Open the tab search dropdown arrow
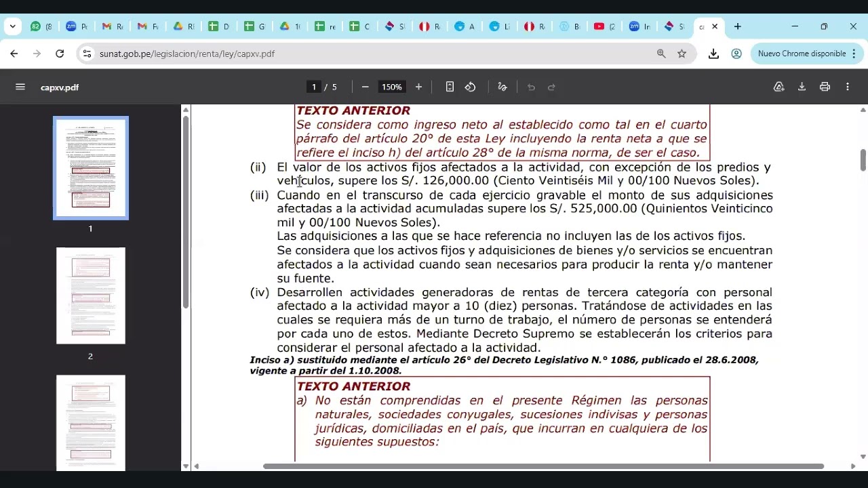 pyautogui.click(x=12, y=26)
